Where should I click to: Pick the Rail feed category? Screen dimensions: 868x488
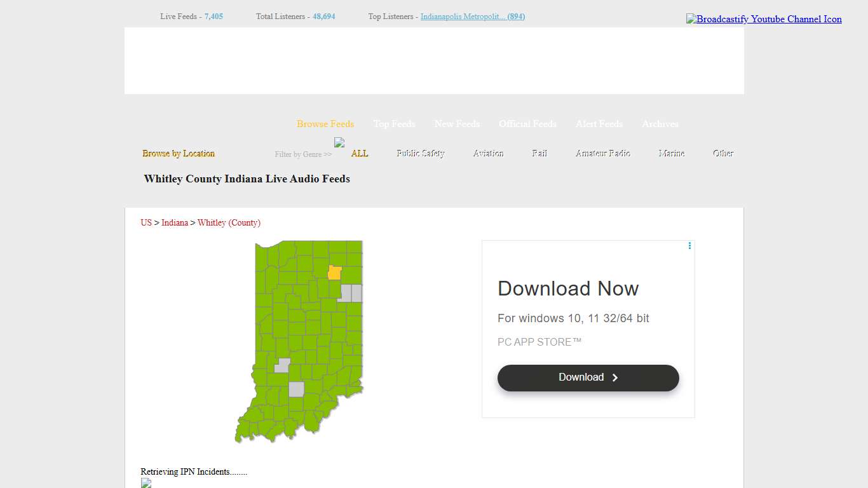[x=539, y=152]
